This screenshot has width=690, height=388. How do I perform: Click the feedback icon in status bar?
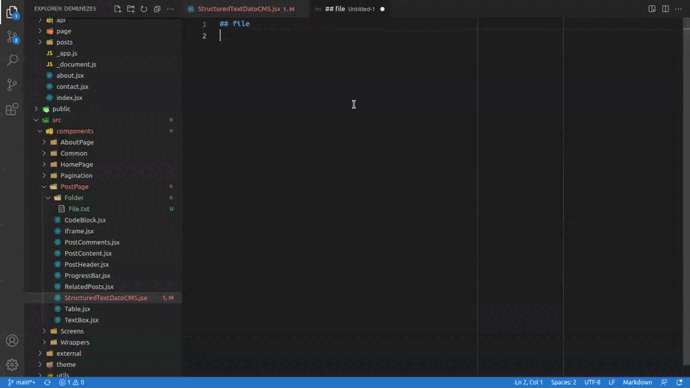click(x=664, y=382)
